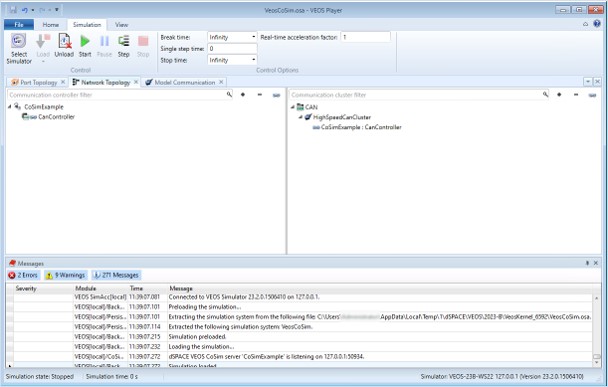608x387 pixels.
Task: Toggle the 271 Messages filter
Action: (116, 275)
